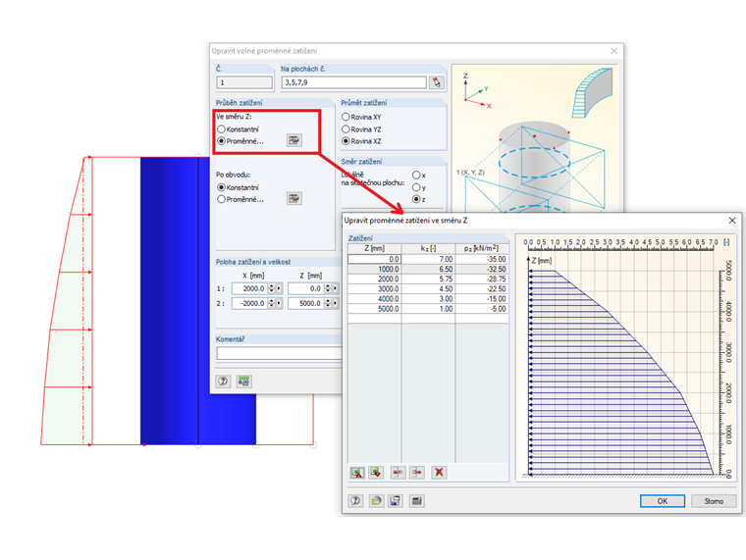Click spinner of X field for point 1
This screenshot has width=746, height=560.
tap(271, 288)
